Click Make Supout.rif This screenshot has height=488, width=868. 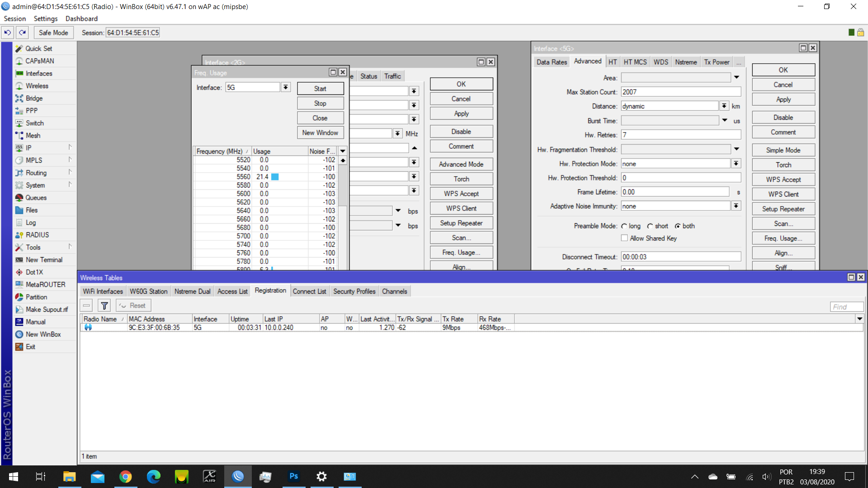pos(47,310)
